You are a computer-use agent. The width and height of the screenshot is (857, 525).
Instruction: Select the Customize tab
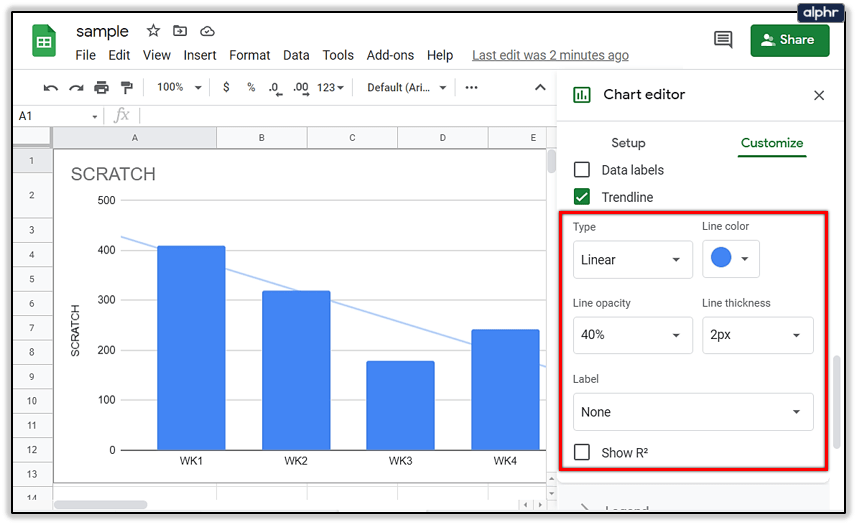point(772,143)
